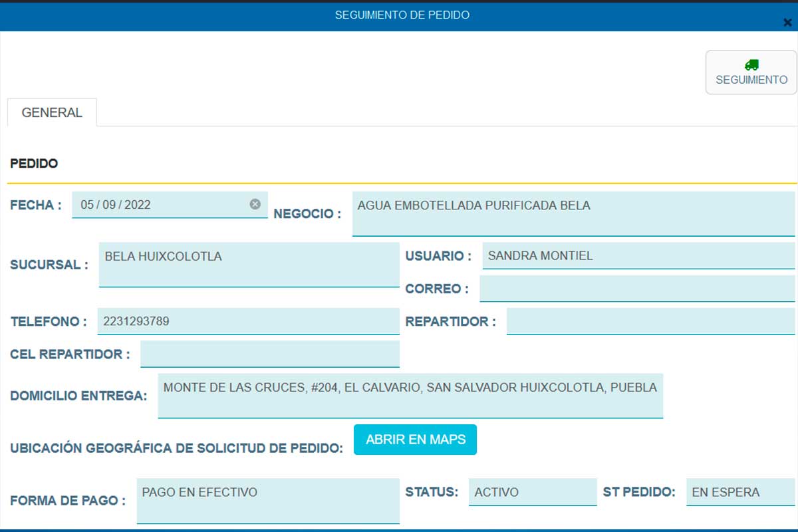Open the GENERAL tab

52,112
